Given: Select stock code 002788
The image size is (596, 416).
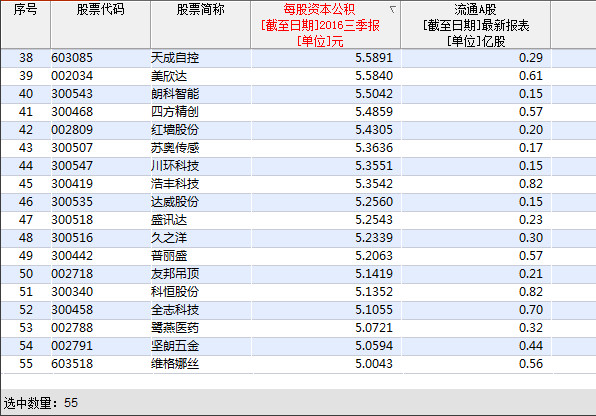Looking at the screenshot, I should tap(72, 328).
